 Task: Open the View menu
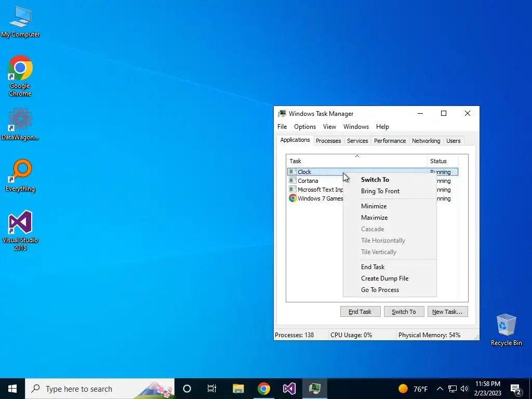click(329, 127)
